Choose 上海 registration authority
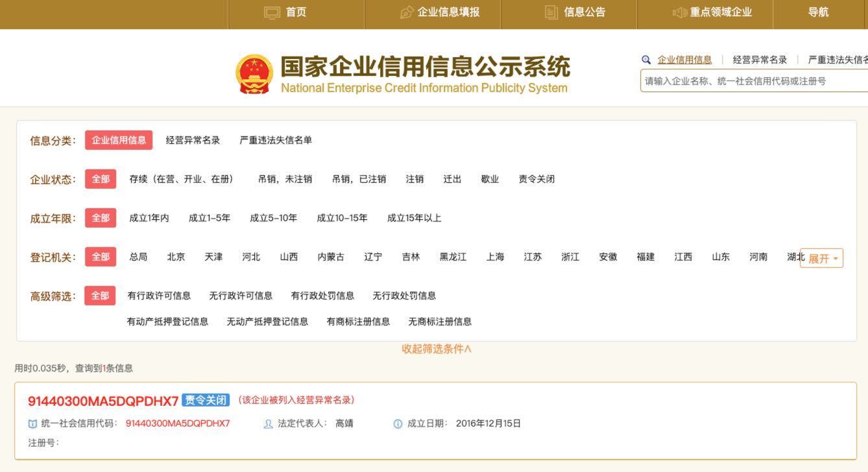This screenshot has width=868, height=472. [x=495, y=257]
